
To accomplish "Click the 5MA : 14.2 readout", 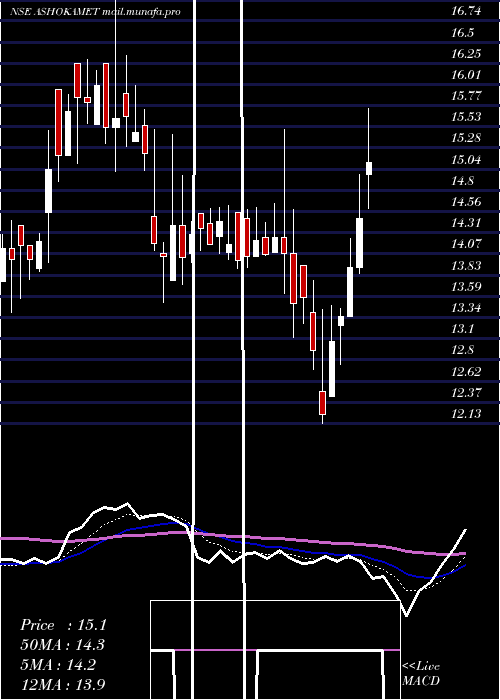I will (58, 665).
